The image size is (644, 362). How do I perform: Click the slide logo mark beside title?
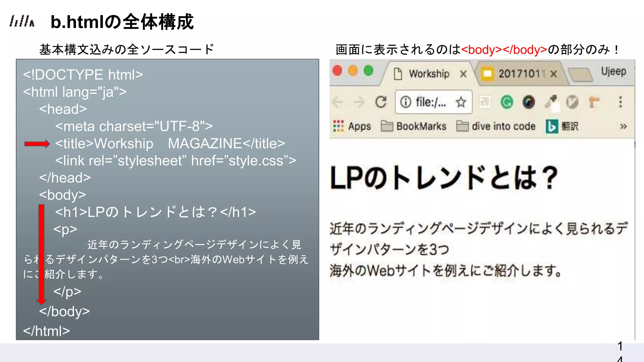(x=22, y=21)
